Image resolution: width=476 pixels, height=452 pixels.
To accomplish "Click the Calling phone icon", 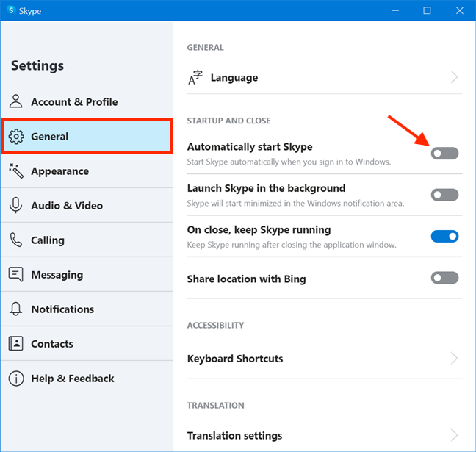I will coord(15,240).
